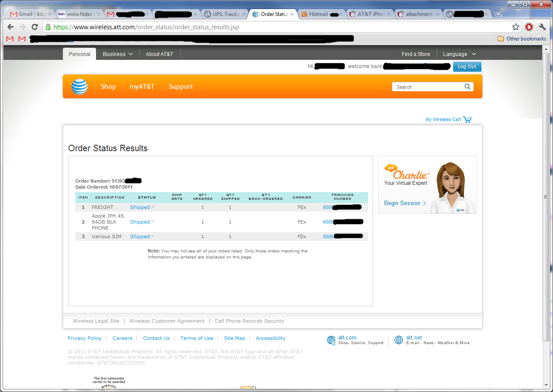Open the Shop menu
553x392 pixels.
[x=109, y=87]
